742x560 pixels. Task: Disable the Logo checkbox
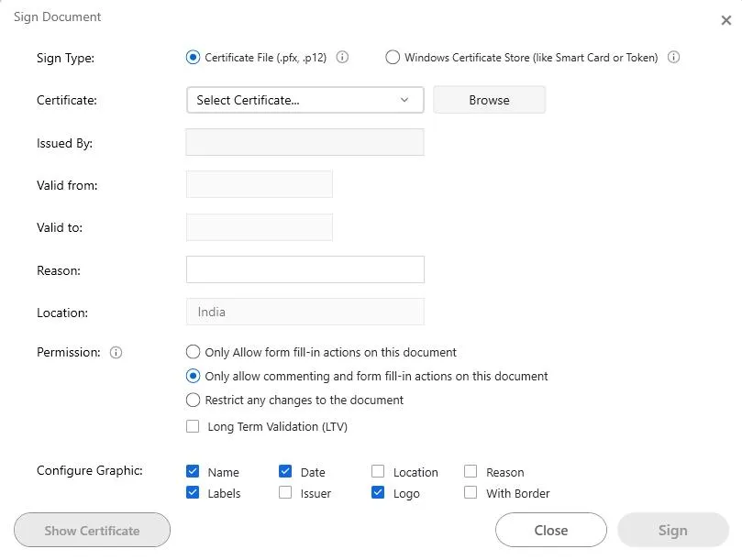pos(378,493)
